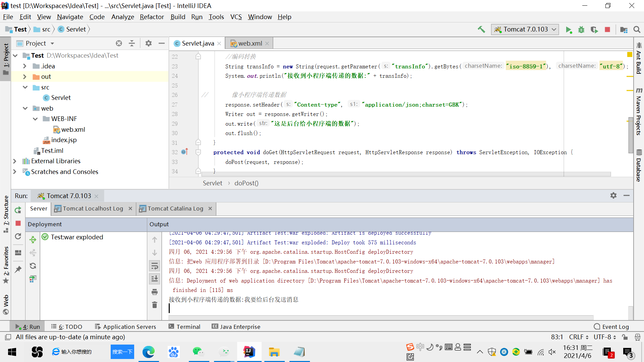Screen dimensions: 644x362
Task: Open Tomcat 7.0.103 run configuration dropdown
Action: (525, 29)
